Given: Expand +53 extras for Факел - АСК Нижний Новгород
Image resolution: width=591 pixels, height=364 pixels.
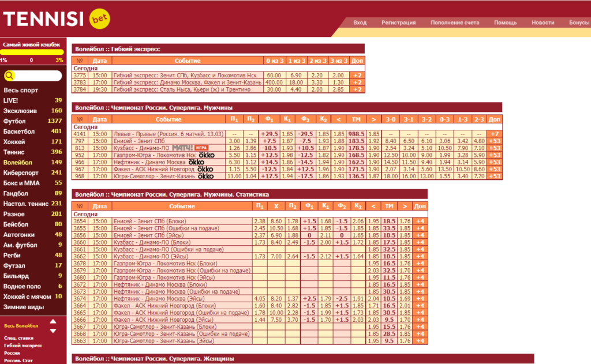Looking at the screenshot, I should (x=494, y=169).
